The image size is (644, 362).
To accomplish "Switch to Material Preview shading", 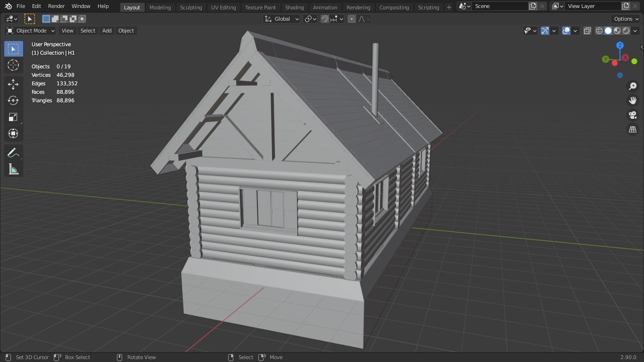I will [x=617, y=31].
